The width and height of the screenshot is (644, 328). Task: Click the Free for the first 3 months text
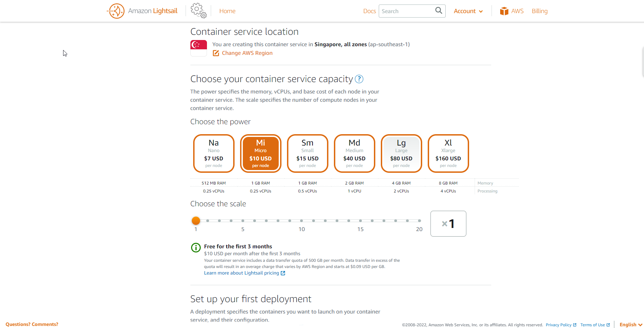tap(238, 246)
